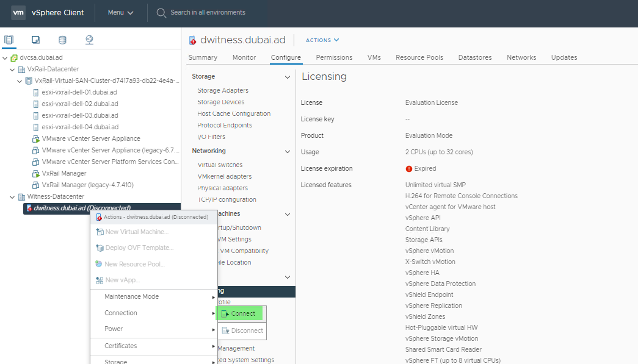Click the Search in all environments field
The image size is (638, 364).
pos(208,13)
